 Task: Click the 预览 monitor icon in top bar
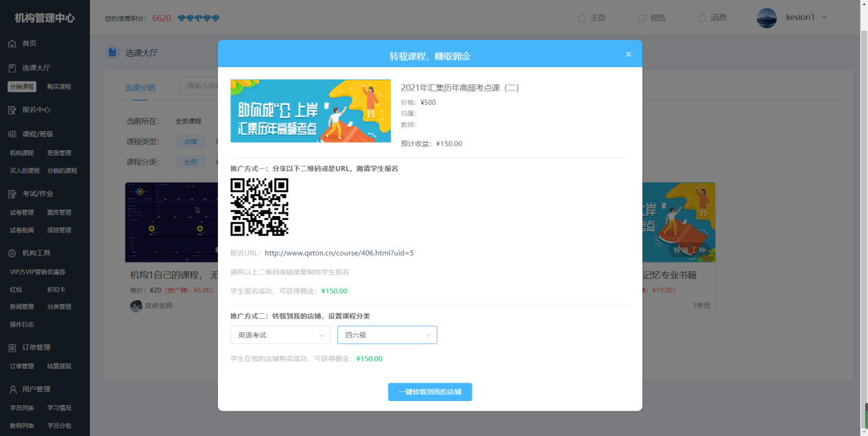641,18
